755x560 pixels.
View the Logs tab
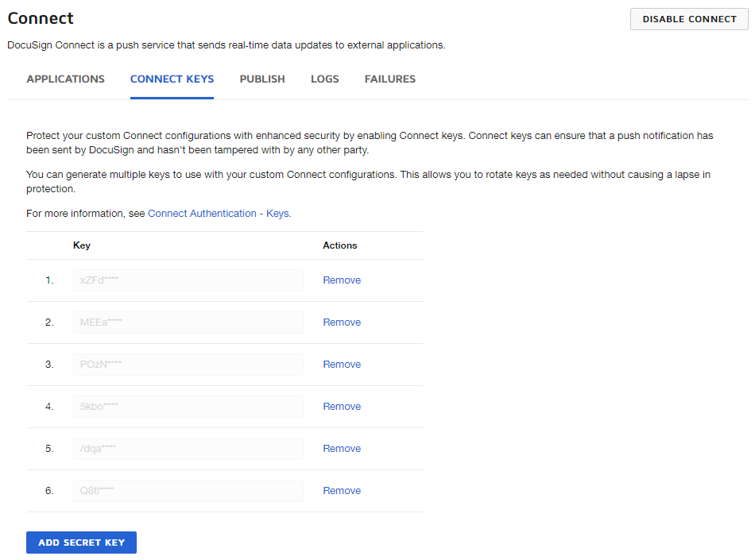pyautogui.click(x=324, y=79)
